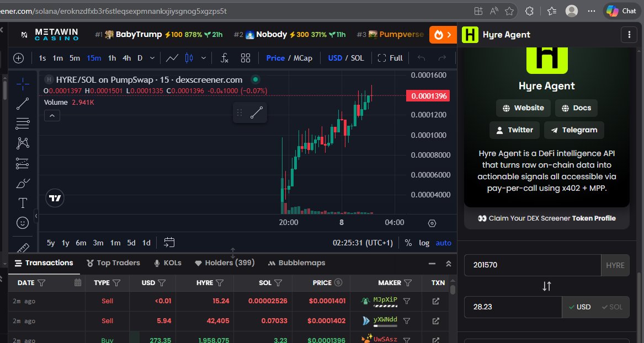Screen dimensions: 644x343
Task: Open the date calendar filter icon
Action: 78,282
